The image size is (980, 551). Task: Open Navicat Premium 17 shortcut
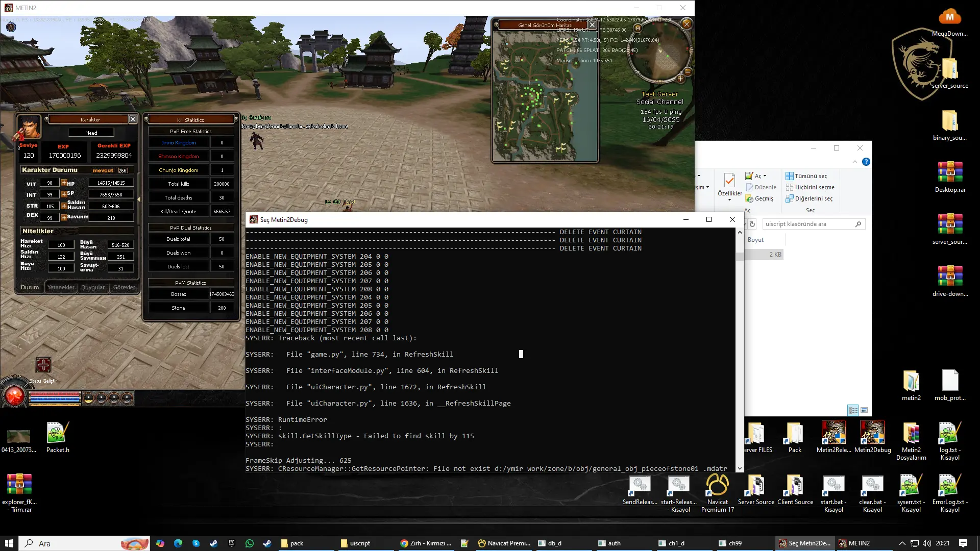(717, 493)
